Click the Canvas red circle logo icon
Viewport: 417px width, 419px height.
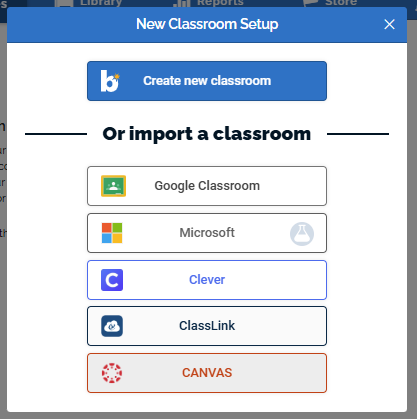pos(112,373)
